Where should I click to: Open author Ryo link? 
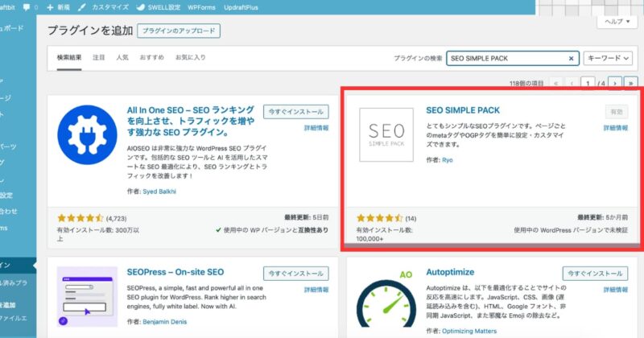point(448,160)
